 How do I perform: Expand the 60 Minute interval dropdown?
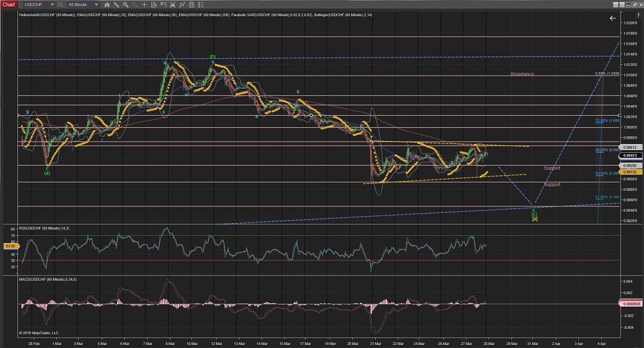point(96,4)
